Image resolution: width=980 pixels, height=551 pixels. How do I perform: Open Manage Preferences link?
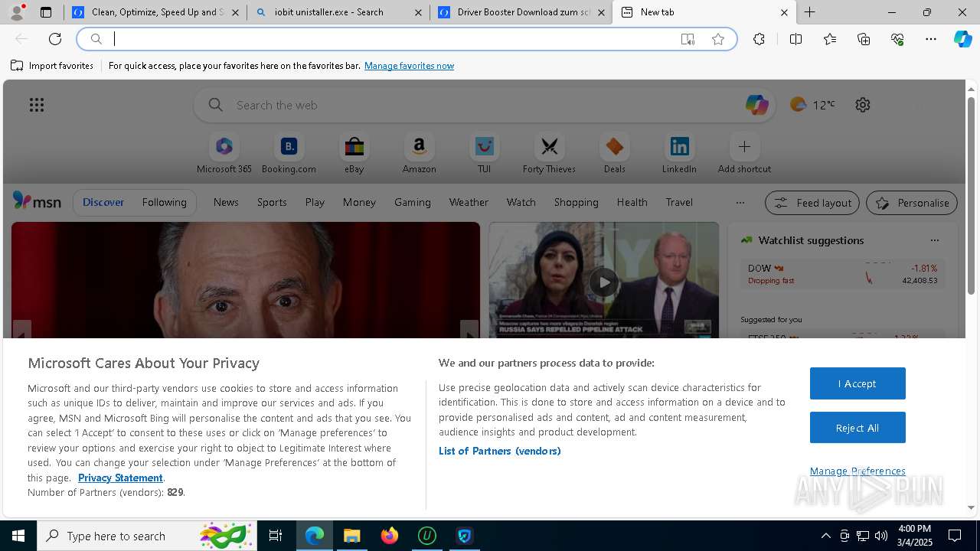(857, 471)
